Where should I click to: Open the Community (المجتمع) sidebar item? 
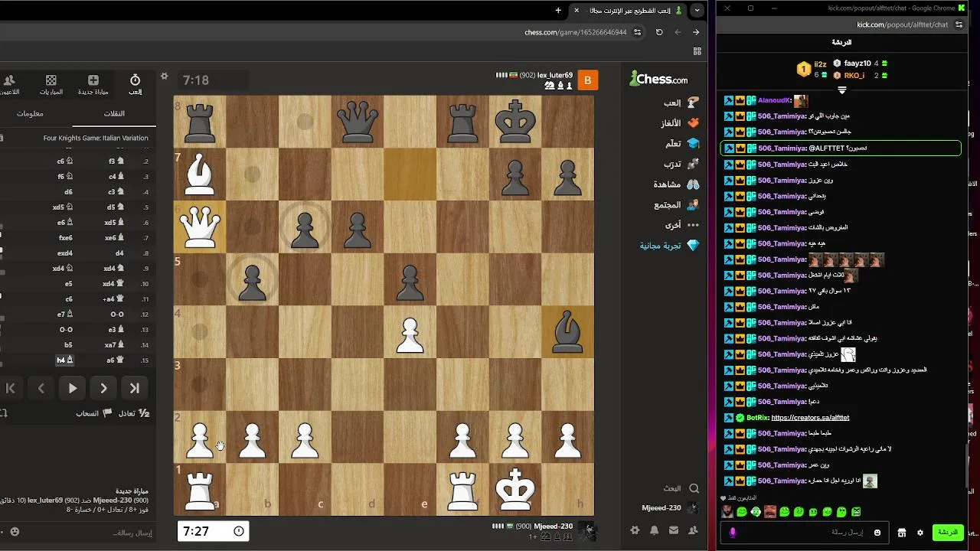[677, 204]
